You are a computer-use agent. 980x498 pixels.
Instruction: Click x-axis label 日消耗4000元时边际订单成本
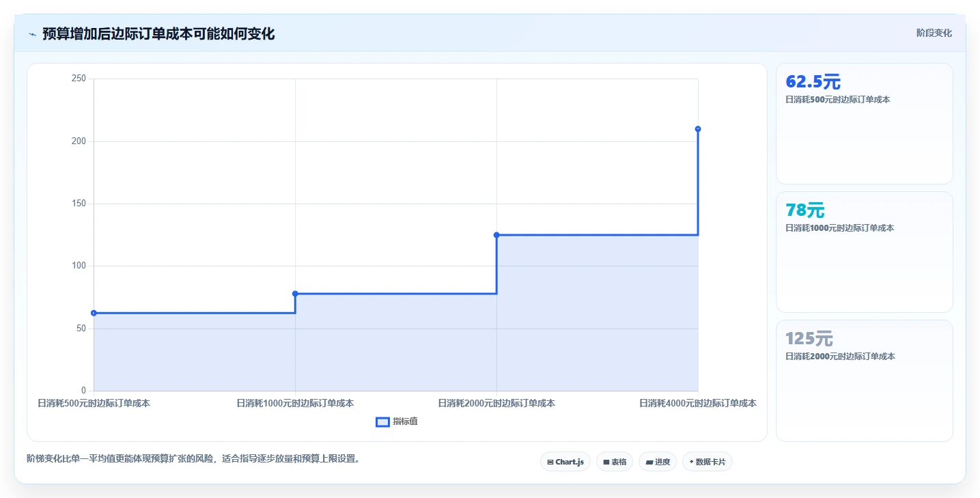[x=698, y=403]
